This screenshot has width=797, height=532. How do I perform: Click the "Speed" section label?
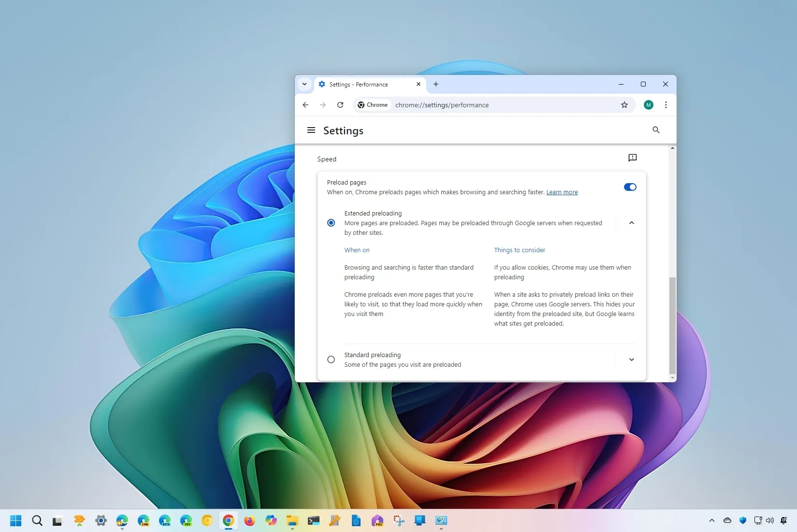pyautogui.click(x=327, y=159)
